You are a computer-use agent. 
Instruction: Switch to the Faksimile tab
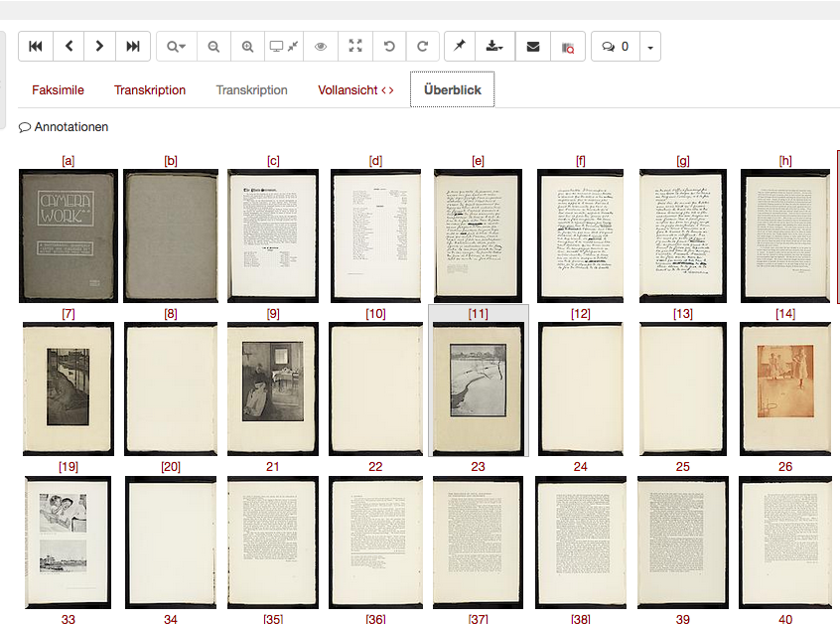point(58,90)
